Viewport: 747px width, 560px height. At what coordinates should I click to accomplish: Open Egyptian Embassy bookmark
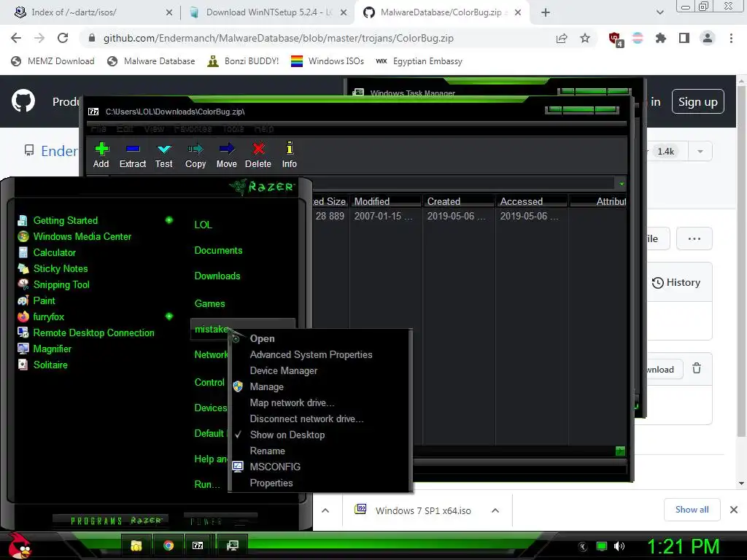click(x=419, y=61)
